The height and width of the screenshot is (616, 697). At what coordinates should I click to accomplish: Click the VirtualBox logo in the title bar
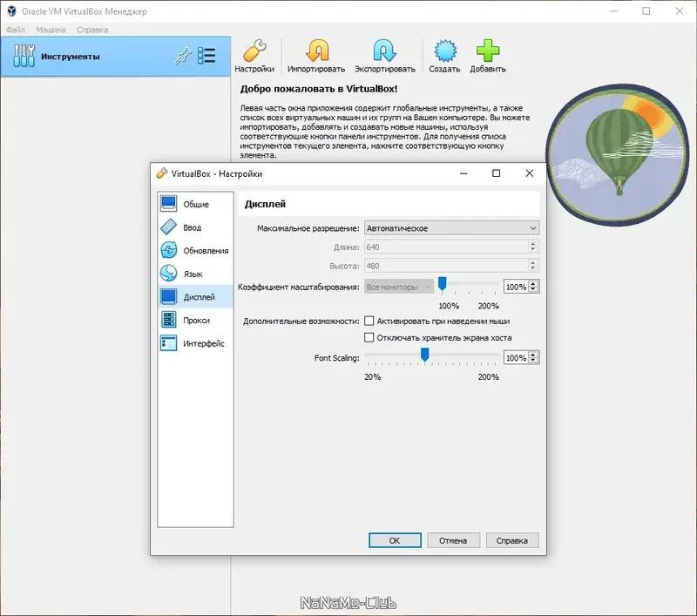(11, 11)
